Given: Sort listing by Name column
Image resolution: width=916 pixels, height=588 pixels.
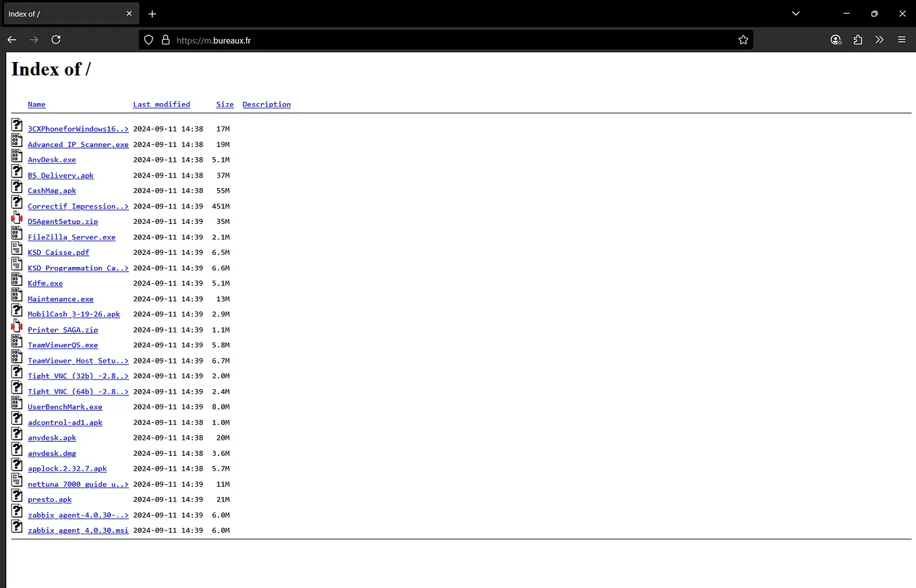Looking at the screenshot, I should [x=36, y=105].
